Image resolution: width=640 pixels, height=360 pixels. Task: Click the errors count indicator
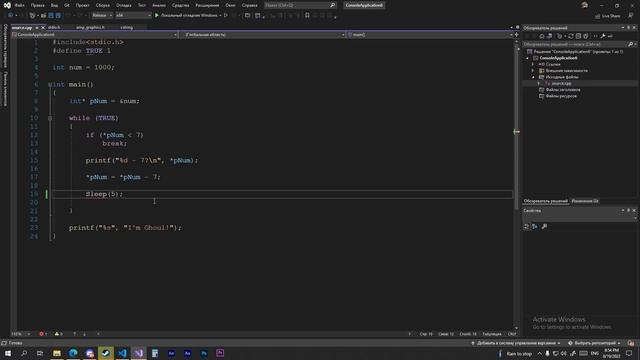(x=43, y=334)
